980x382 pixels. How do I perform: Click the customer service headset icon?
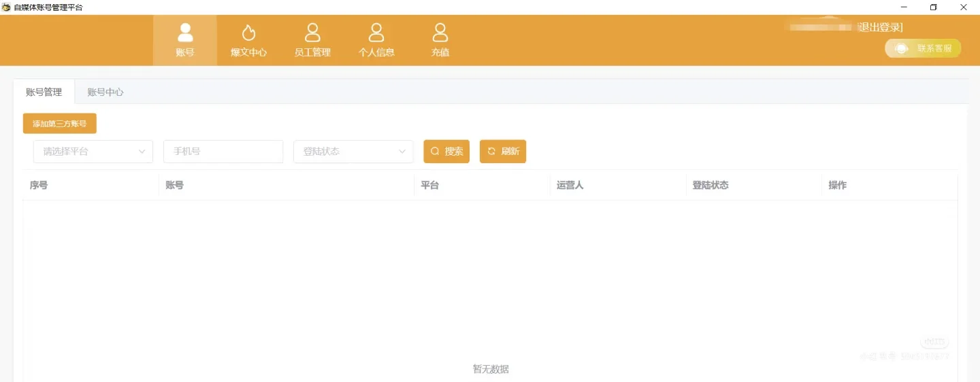point(901,48)
